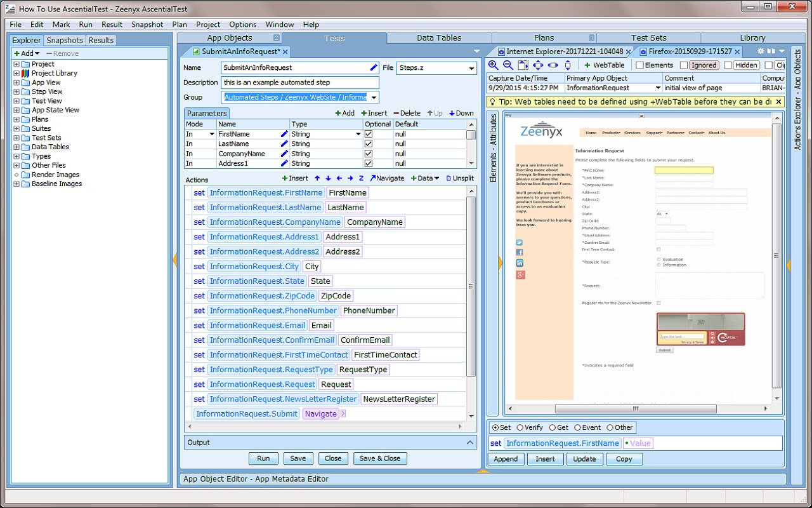Toggle the Ignored checkbox
Viewport: 812px width, 508px height.
coord(683,65)
